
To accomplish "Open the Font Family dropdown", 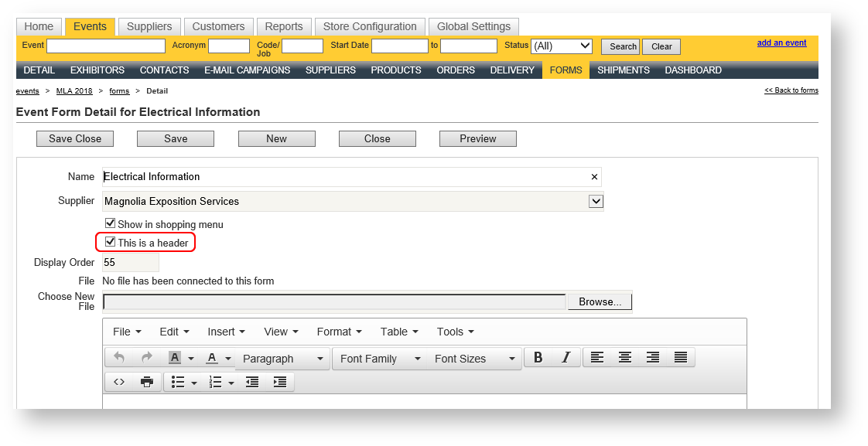I will tap(379, 359).
